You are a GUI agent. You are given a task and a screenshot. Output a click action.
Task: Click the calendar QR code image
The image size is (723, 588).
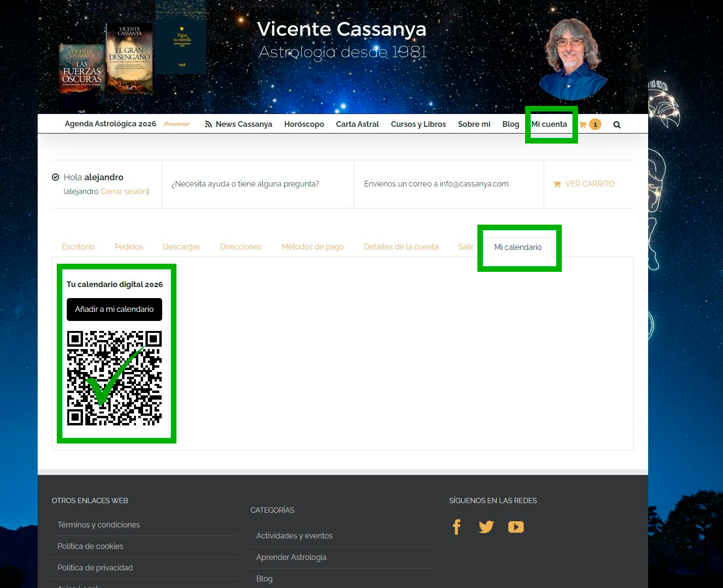pos(114,378)
